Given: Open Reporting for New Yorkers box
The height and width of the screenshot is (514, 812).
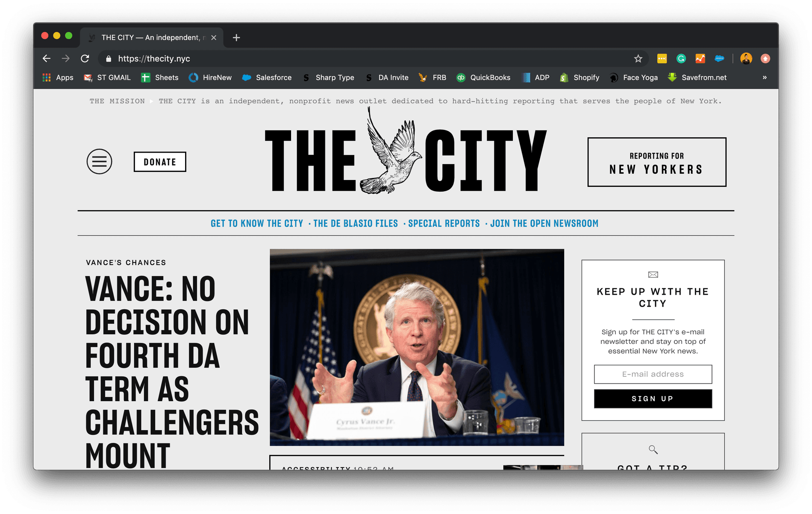Looking at the screenshot, I should point(657,162).
